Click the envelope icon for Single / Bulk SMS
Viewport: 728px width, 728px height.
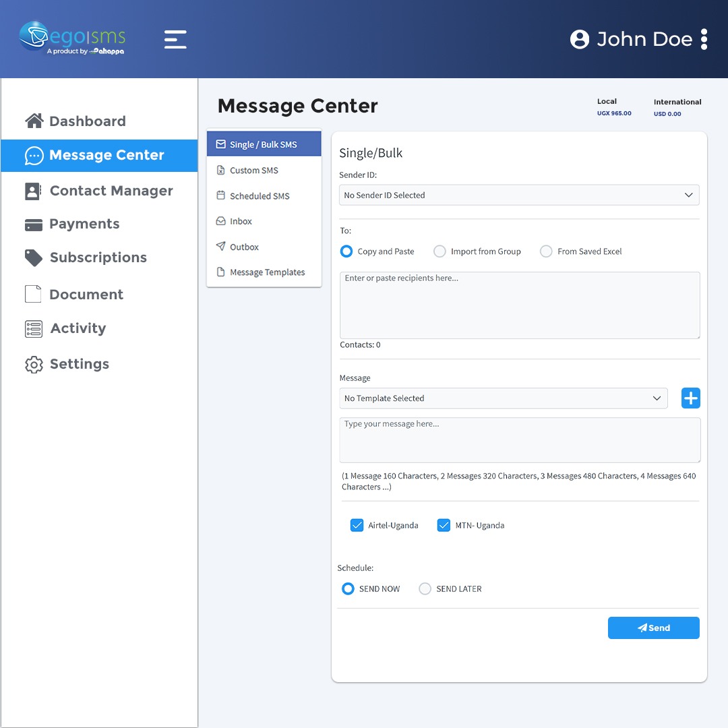click(x=221, y=144)
